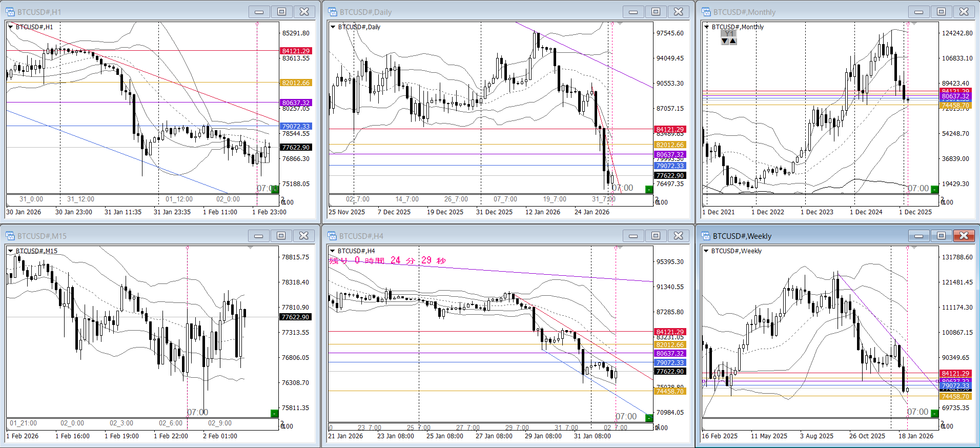Toggle the green minus box on the Weekly chart

pyautogui.click(x=934, y=413)
